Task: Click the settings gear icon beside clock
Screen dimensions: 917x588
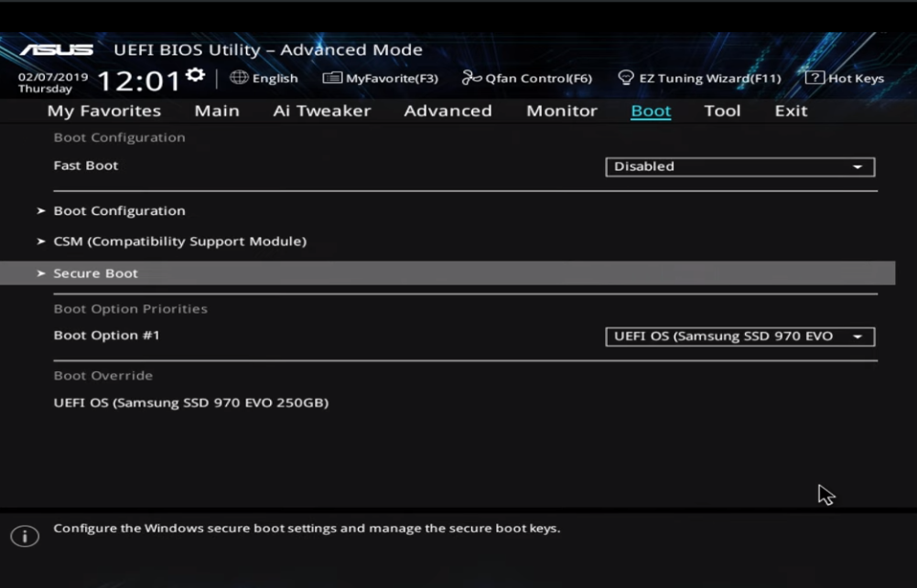Action: point(195,75)
